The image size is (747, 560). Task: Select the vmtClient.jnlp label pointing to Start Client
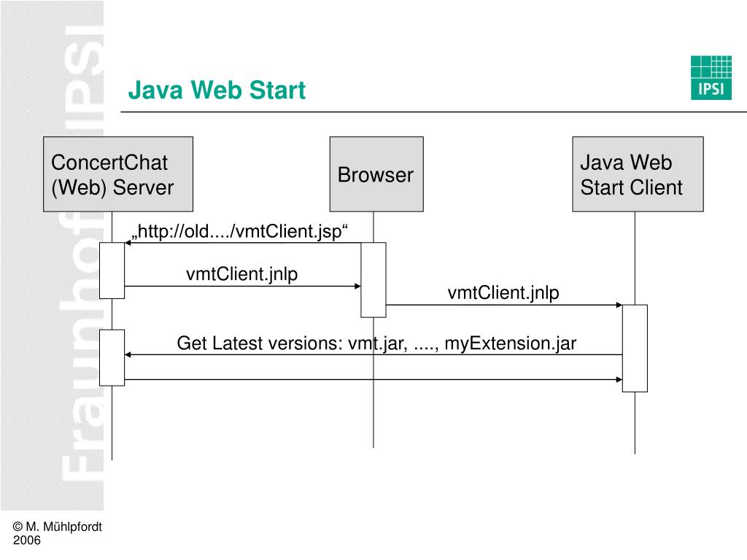[503, 292]
